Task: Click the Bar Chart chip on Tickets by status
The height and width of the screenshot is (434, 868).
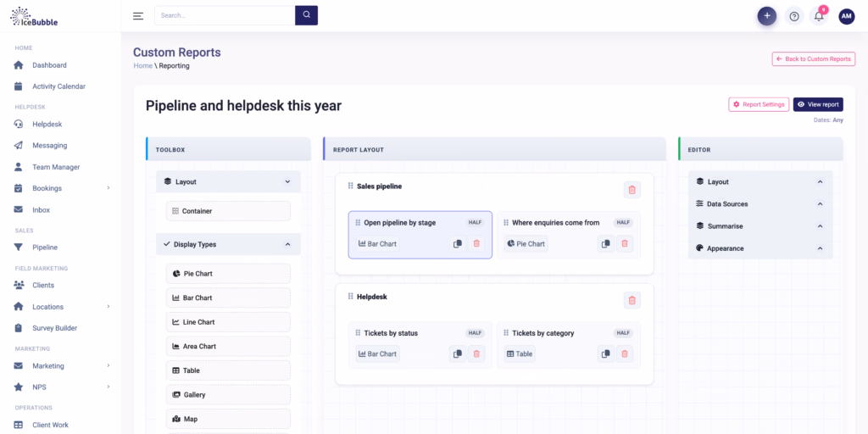Action: pos(377,353)
